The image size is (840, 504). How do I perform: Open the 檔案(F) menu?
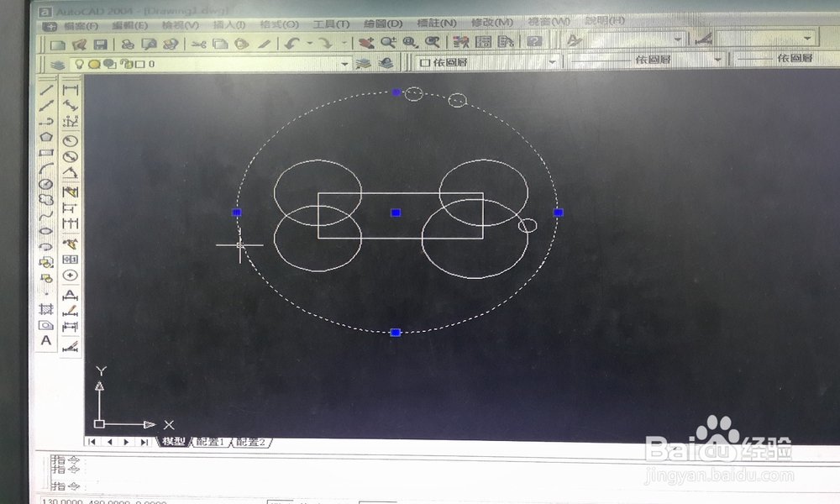(81, 26)
